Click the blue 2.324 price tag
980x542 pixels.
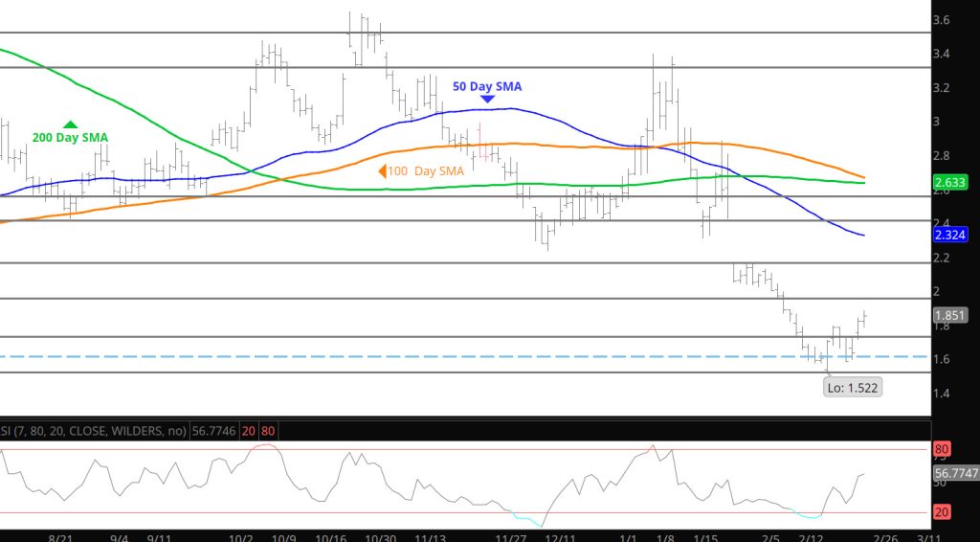pos(950,233)
